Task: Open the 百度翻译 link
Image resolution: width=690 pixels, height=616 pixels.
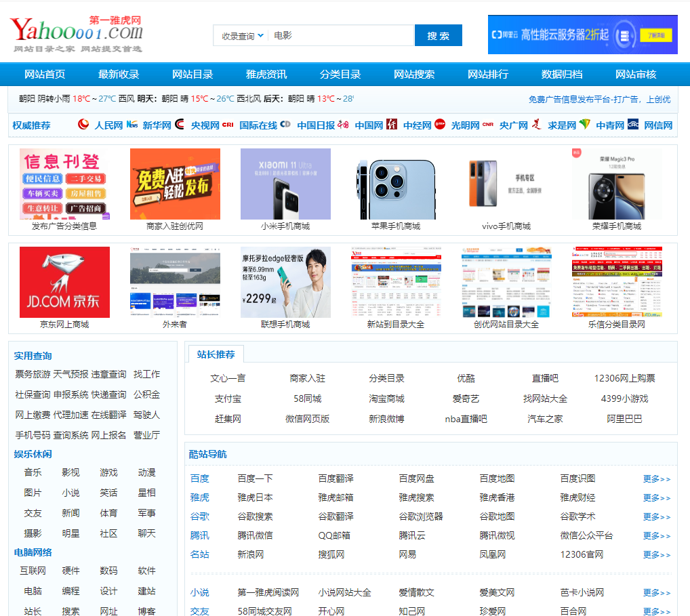Action: 336,478
